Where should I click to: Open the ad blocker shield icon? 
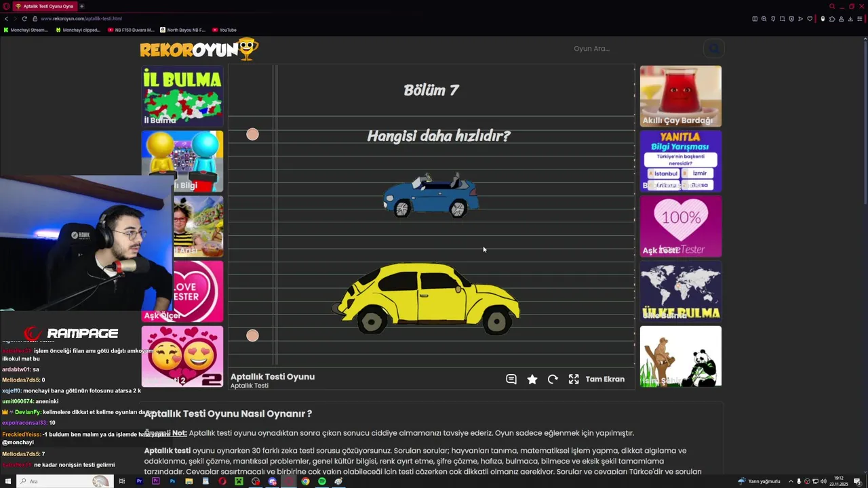click(x=791, y=19)
